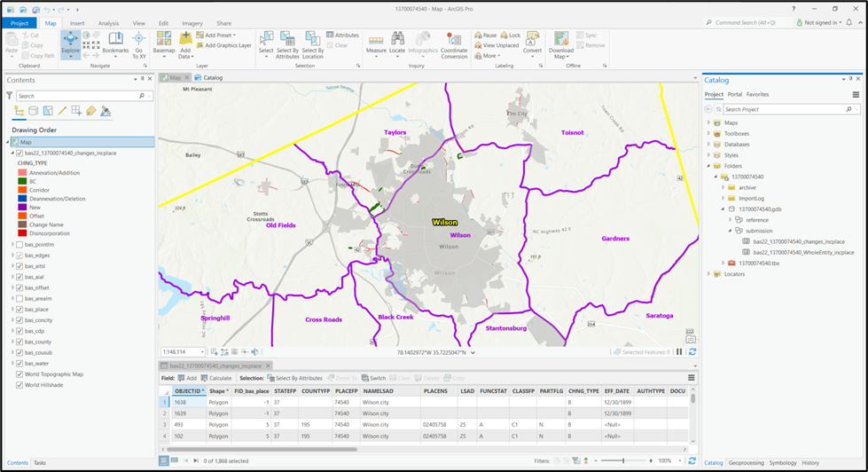Screen dimensions: 868x472
Task: Toggle visibility of bas_water layer
Action: (x=20, y=363)
